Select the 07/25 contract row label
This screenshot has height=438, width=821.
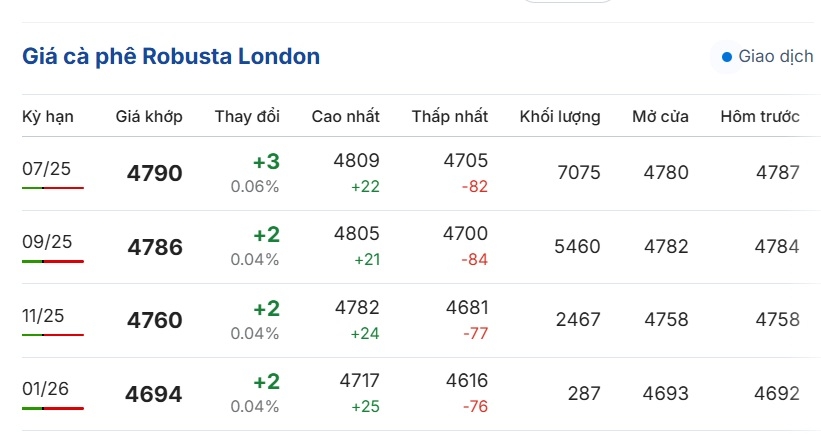click(46, 169)
